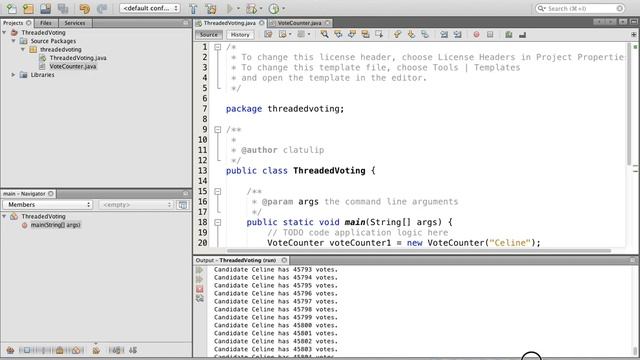
Task: Open the Run Project dropdown arrow
Action: pos(238,9)
